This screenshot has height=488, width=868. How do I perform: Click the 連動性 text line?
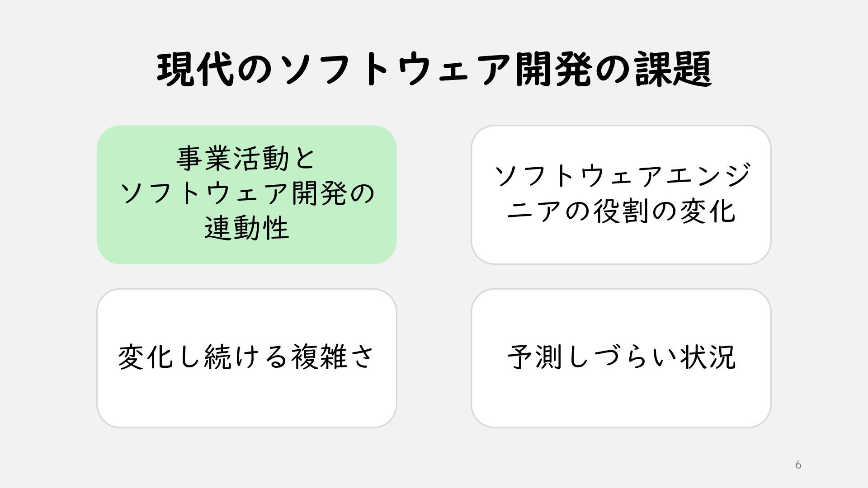pyautogui.click(x=246, y=228)
